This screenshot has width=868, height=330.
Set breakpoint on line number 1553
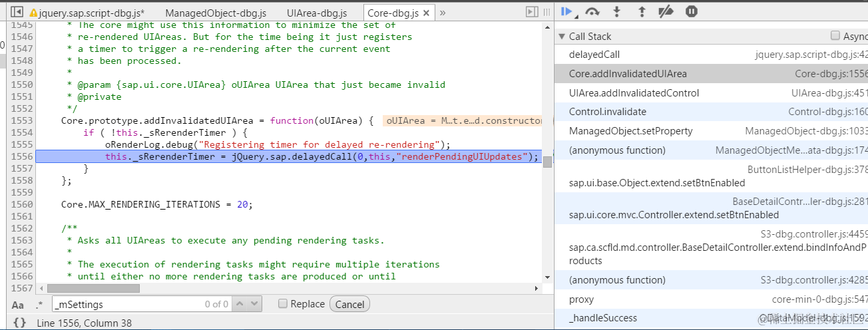point(21,120)
